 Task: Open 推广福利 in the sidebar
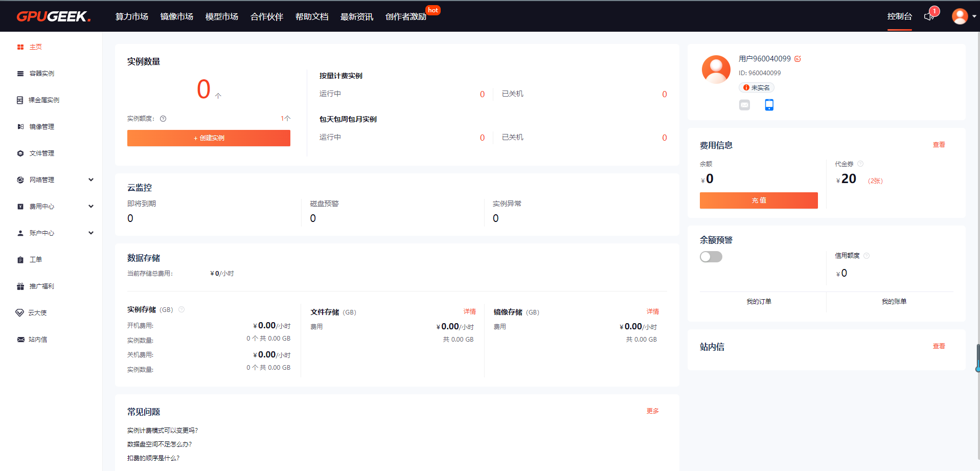[42, 286]
